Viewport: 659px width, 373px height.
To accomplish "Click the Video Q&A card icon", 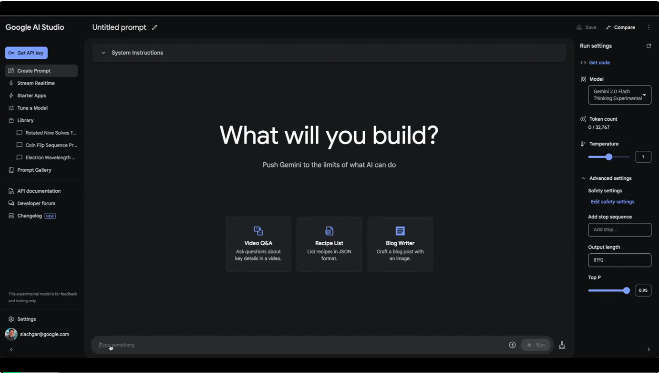I will click(x=258, y=231).
